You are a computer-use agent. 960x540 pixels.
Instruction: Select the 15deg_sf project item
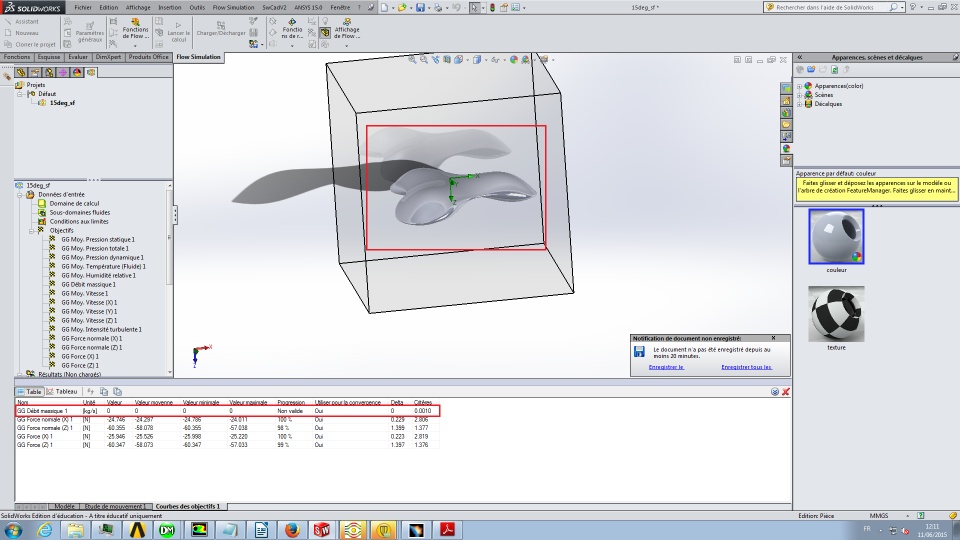(62, 103)
